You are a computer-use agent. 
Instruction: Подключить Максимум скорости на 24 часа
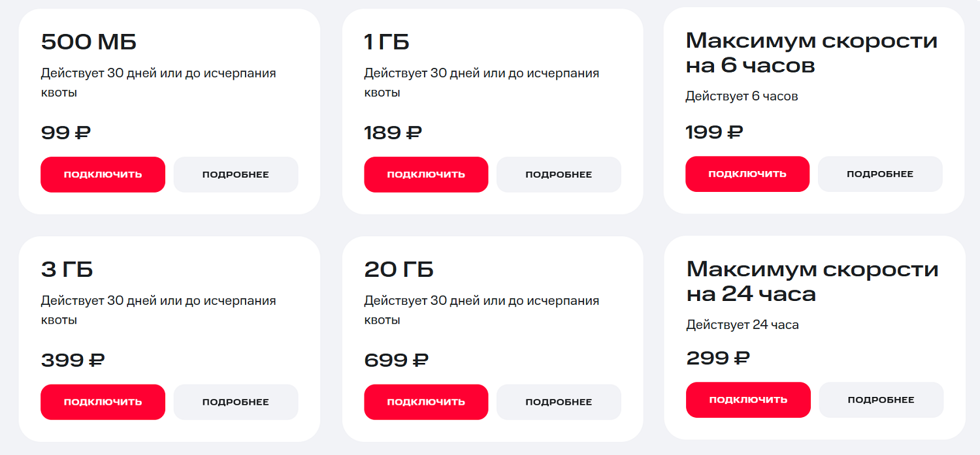tap(748, 400)
